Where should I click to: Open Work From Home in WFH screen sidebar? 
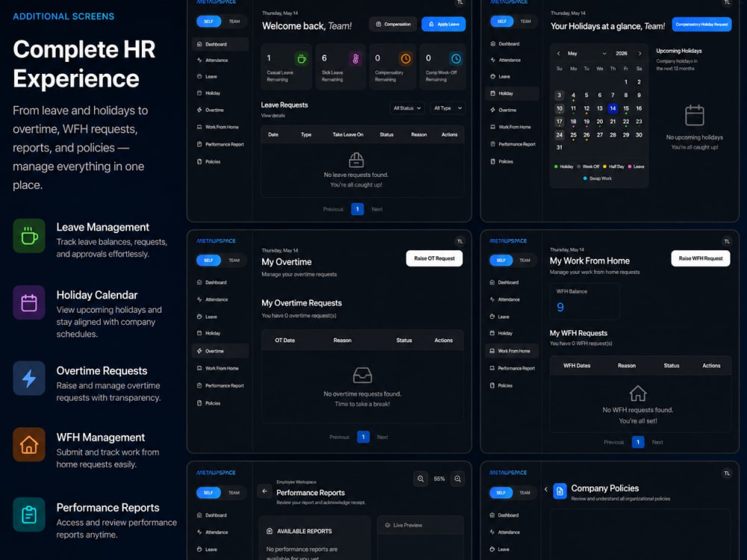512,351
